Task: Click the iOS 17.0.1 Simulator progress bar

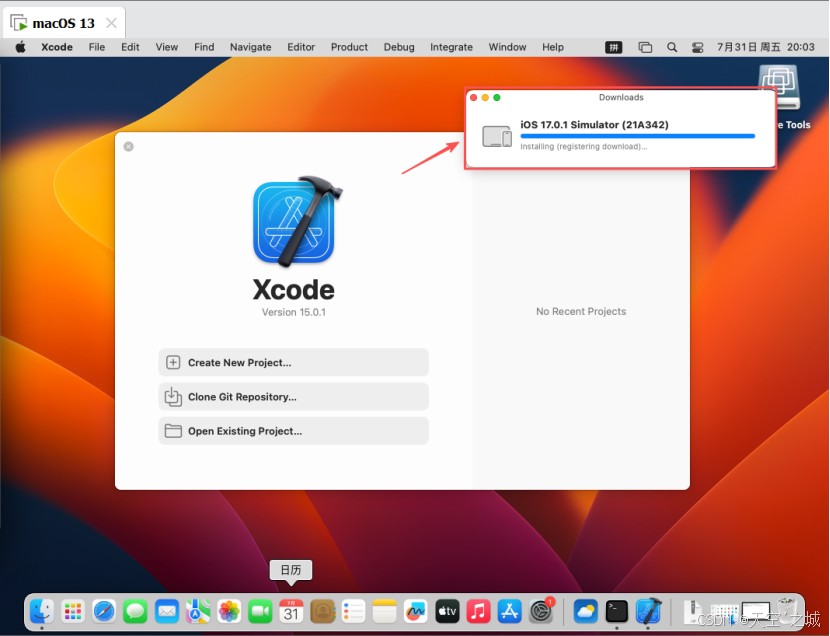Action: (x=637, y=137)
